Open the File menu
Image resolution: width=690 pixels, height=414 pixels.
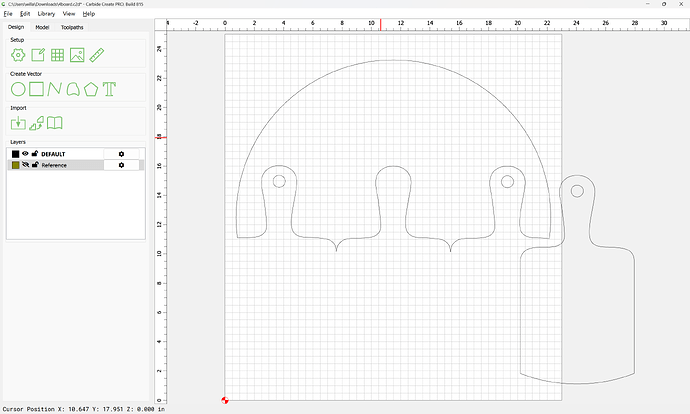point(8,14)
